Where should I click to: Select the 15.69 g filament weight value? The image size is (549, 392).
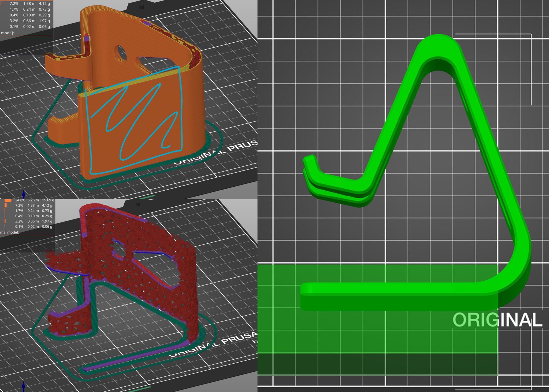pos(48,200)
